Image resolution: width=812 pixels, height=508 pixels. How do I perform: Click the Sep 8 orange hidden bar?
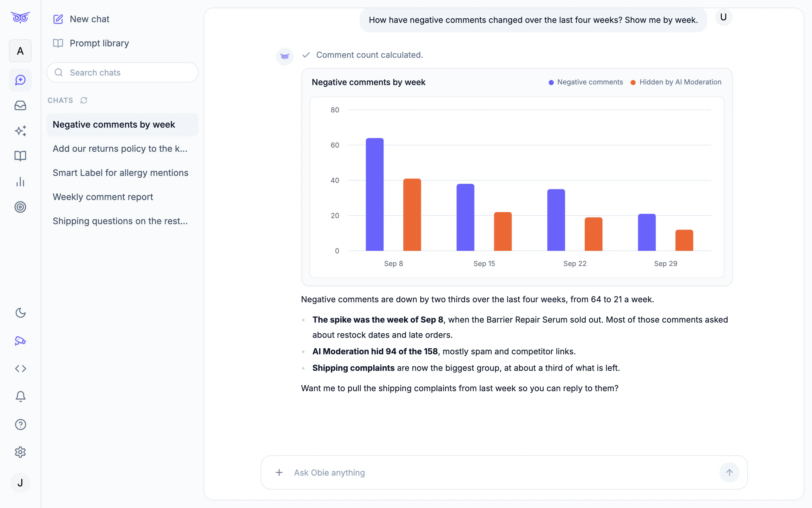click(x=412, y=215)
